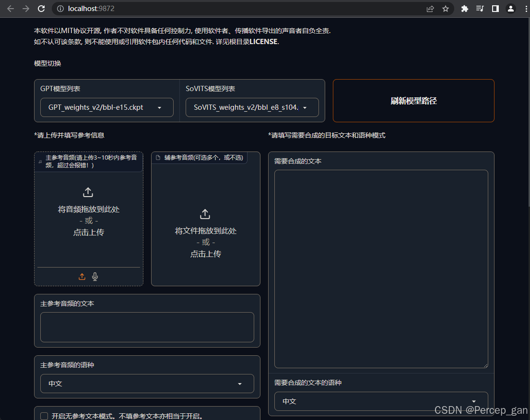Focus the 主参考音频的文本 input field
This screenshot has height=420, width=530.
click(x=147, y=327)
